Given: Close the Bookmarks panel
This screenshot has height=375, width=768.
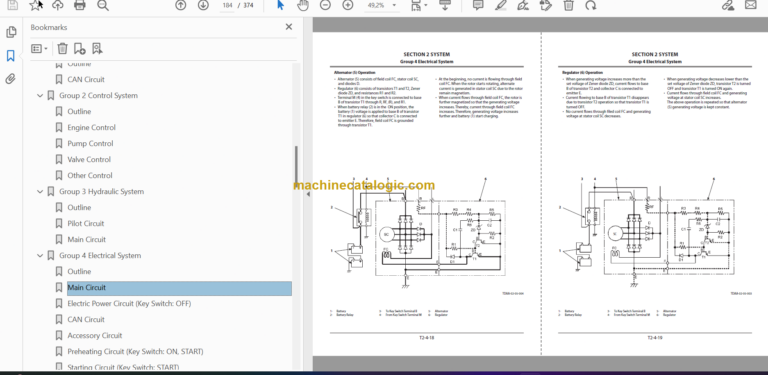Looking at the screenshot, I should (x=288, y=27).
